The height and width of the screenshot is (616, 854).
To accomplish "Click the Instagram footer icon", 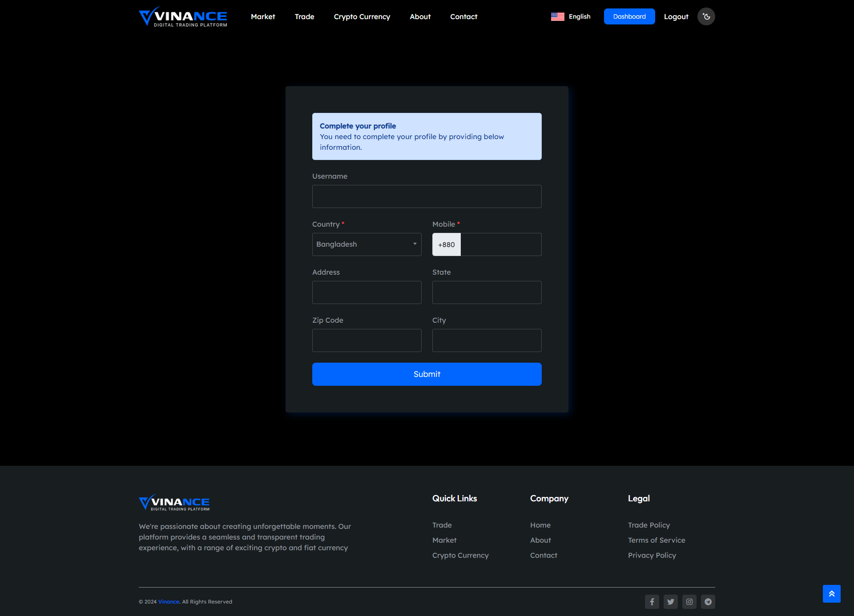I will [689, 602].
